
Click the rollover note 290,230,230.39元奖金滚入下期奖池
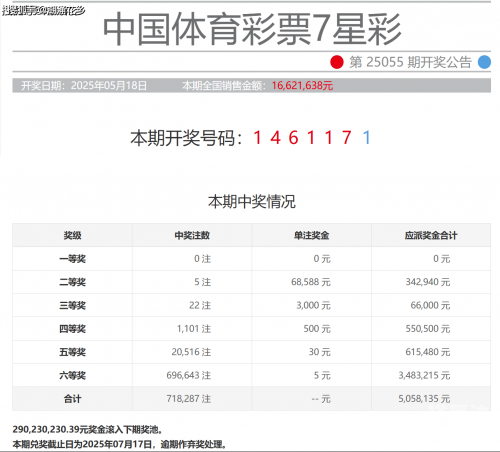pyautogui.click(x=87, y=429)
